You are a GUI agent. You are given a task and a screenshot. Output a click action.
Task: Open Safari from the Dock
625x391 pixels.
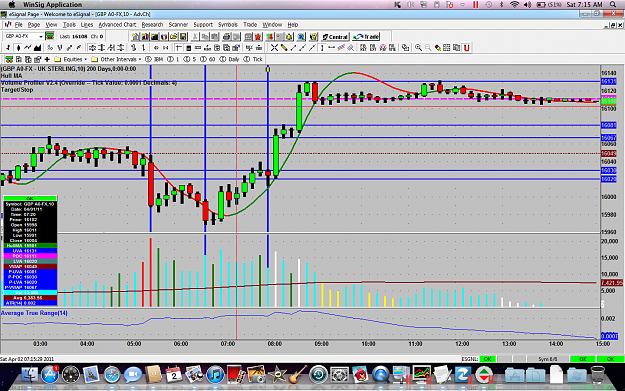click(x=112, y=375)
